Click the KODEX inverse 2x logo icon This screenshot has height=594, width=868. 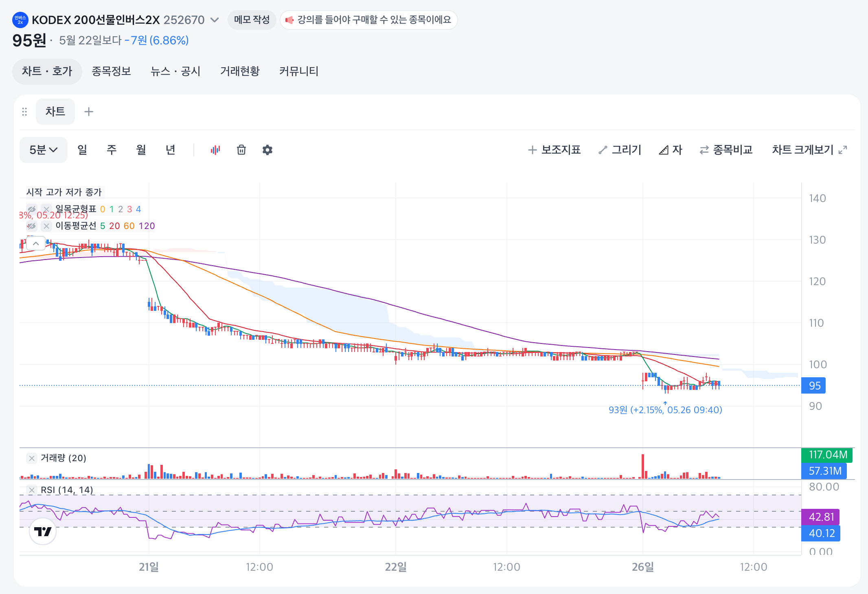click(x=20, y=20)
